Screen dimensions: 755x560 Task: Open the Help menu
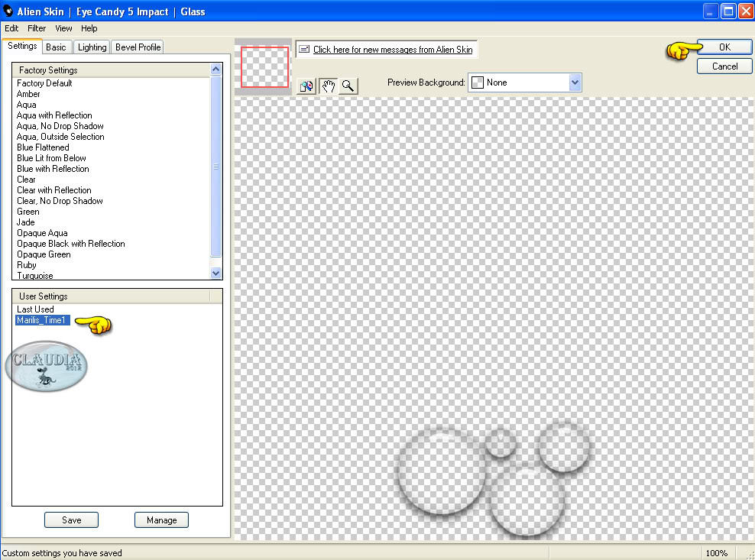(89, 28)
